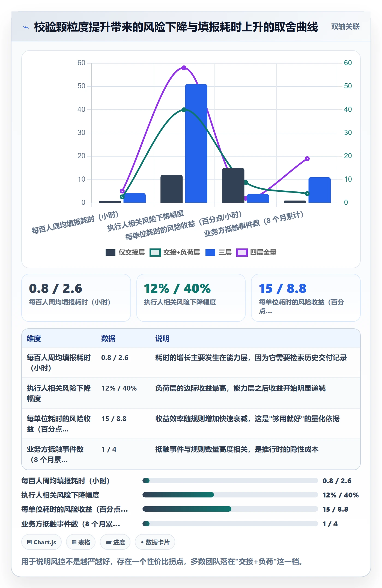Select the purple peak point at 58
Screen dimensions: 382x588
point(184,68)
